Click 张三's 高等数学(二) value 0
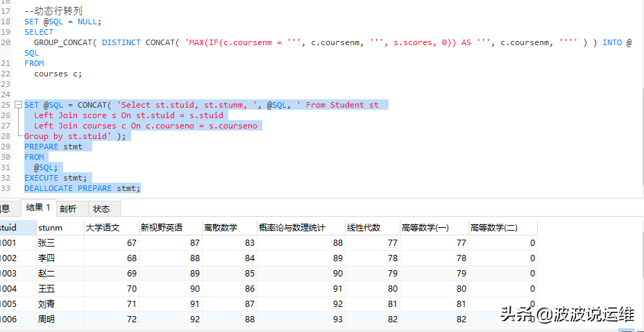The height and width of the screenshot is (332, 644). (x=502, y=243)
